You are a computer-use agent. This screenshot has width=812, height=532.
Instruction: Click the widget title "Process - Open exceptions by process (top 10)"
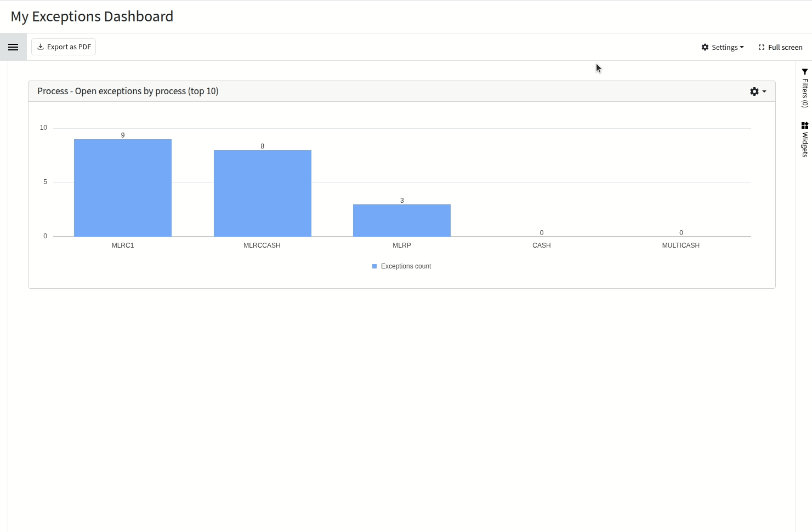(x=128, y=91)
